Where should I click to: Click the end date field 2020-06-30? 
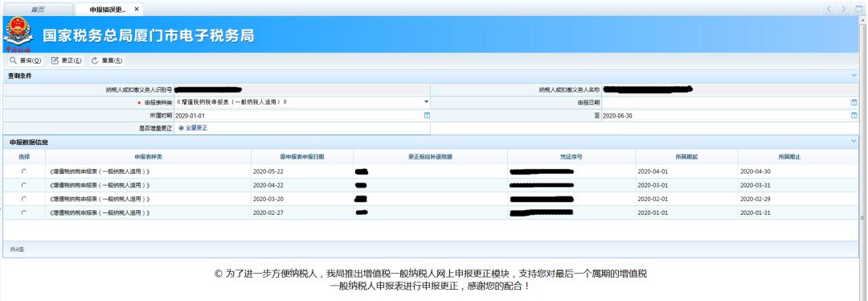coord(726,115)
